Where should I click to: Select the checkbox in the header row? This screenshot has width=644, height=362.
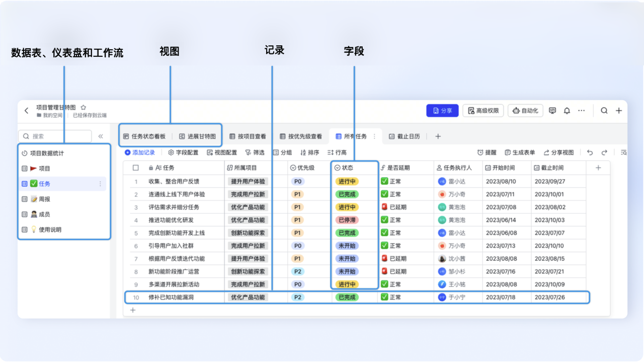tap(135, 167)
